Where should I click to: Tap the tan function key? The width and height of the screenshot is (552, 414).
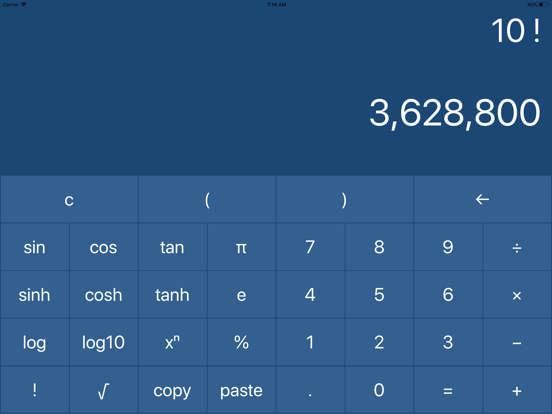coord(172,247)
